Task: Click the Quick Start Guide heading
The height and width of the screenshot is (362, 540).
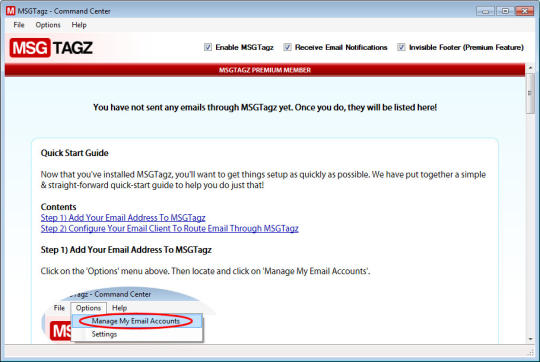Action: click(74, 153)
